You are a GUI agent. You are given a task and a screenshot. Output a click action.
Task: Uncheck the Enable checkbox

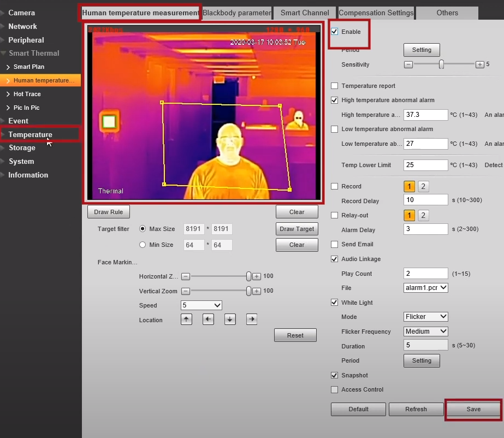pyautogui.click(x=335, y=32)
